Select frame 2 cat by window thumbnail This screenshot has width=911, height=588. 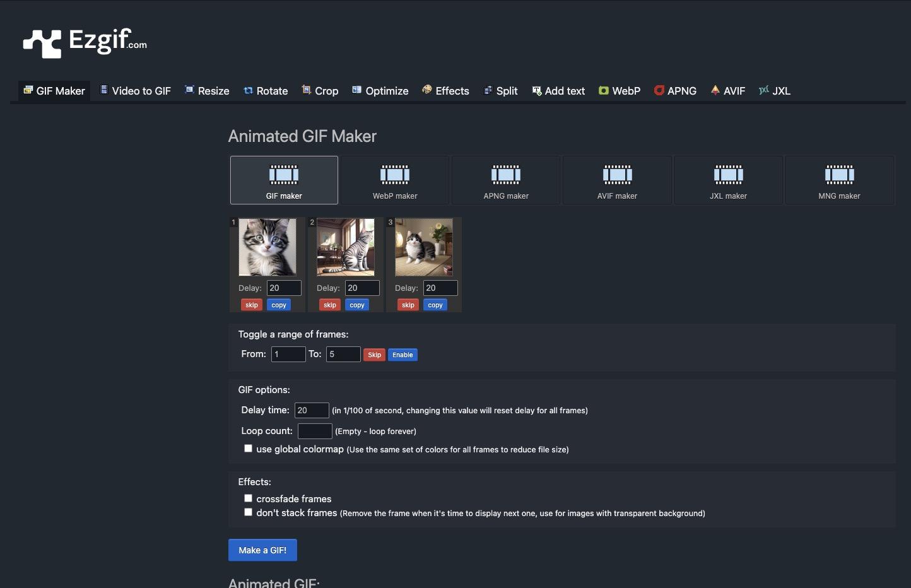(346, 247)
